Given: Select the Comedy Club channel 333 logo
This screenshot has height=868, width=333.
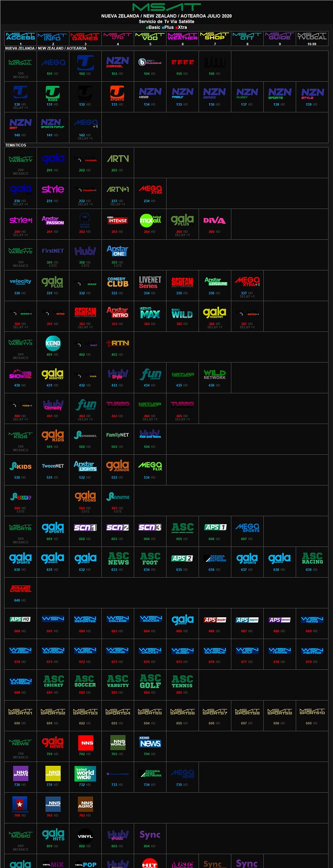Looking at the screenshot, I should (x=118, y=282).
